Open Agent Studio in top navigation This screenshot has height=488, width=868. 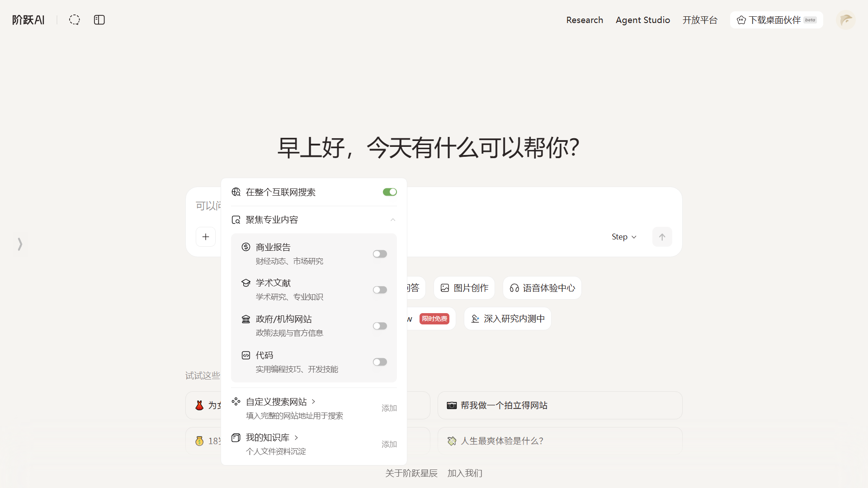click(x=642, y=20)
